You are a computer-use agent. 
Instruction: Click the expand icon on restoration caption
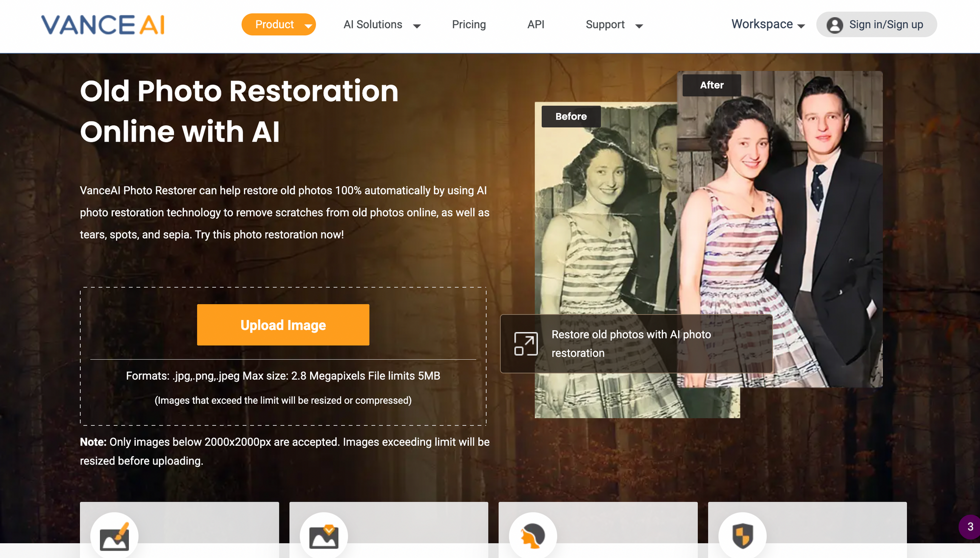point(525,344)
